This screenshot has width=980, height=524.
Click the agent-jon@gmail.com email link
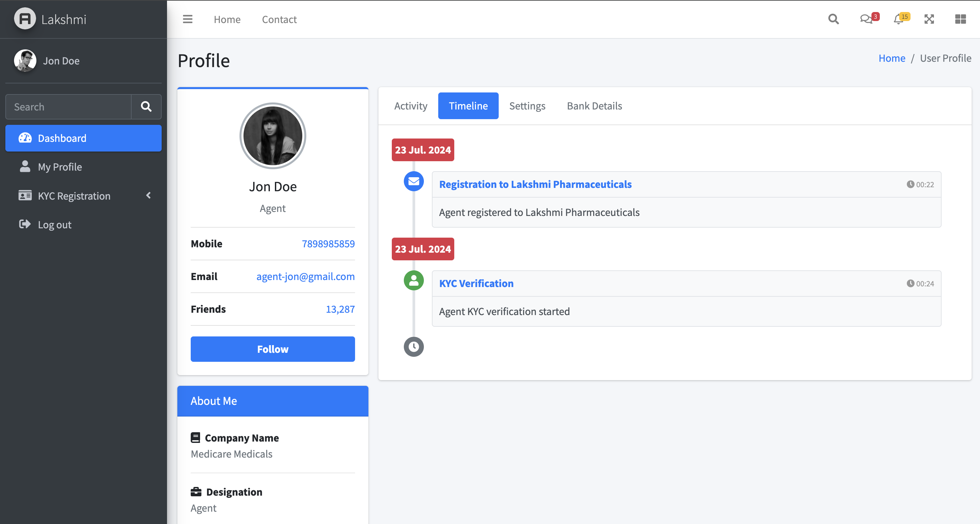click(305, 276)
